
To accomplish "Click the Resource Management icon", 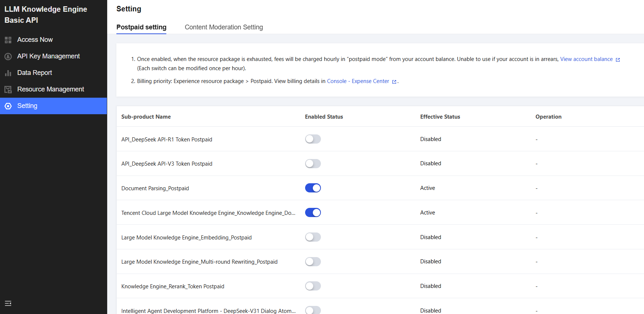I will (x=8, y=90).
